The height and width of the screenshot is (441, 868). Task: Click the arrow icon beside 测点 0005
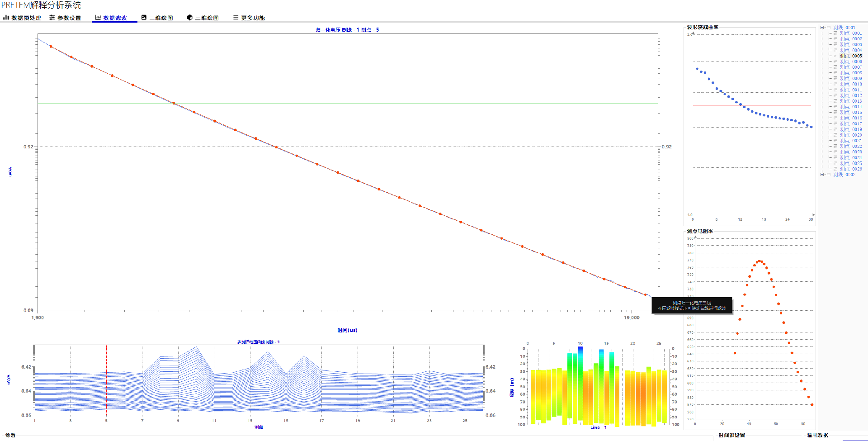835,56
